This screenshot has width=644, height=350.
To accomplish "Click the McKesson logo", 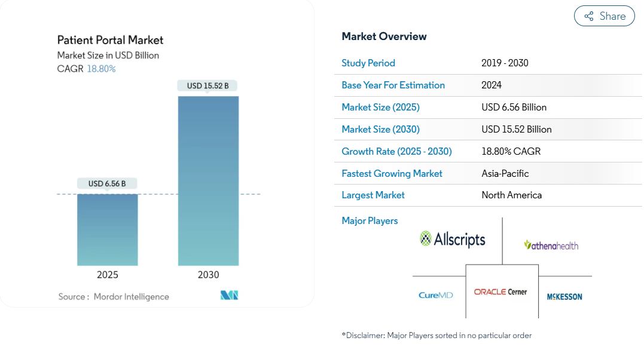I will 564,297.
